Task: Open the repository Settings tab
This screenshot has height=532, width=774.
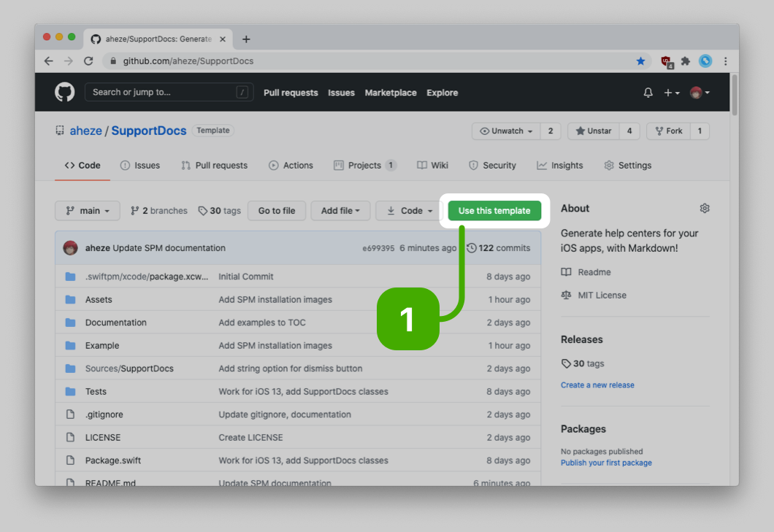Action: coord(628,166)
